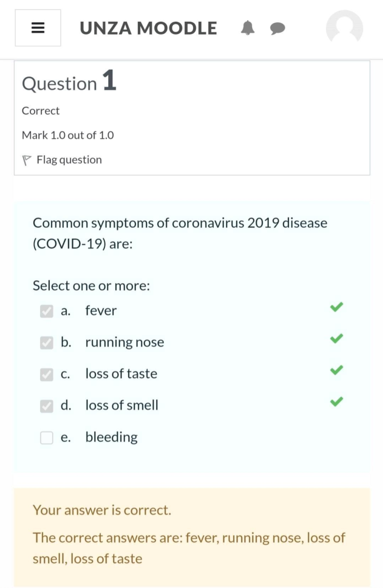
Task: Toggle the checkbox for option a. fever
Action: click(x=47, y=311)
